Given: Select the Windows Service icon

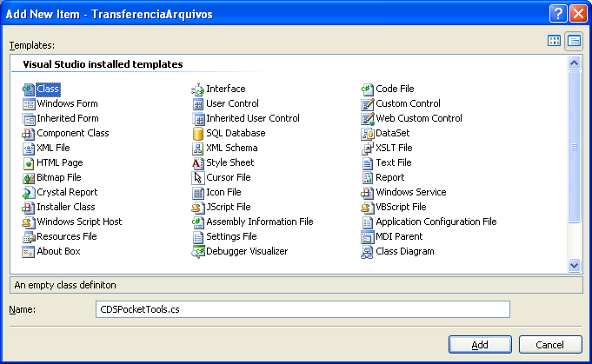Looking at the screenshot, I should point(368,193).
